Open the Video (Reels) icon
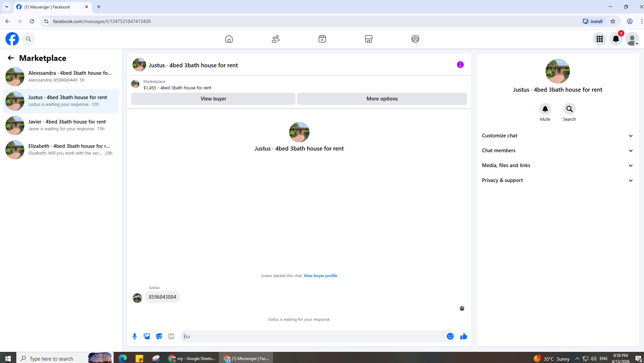The height and width of the screenshot is (363, 644). pos(322,39)
